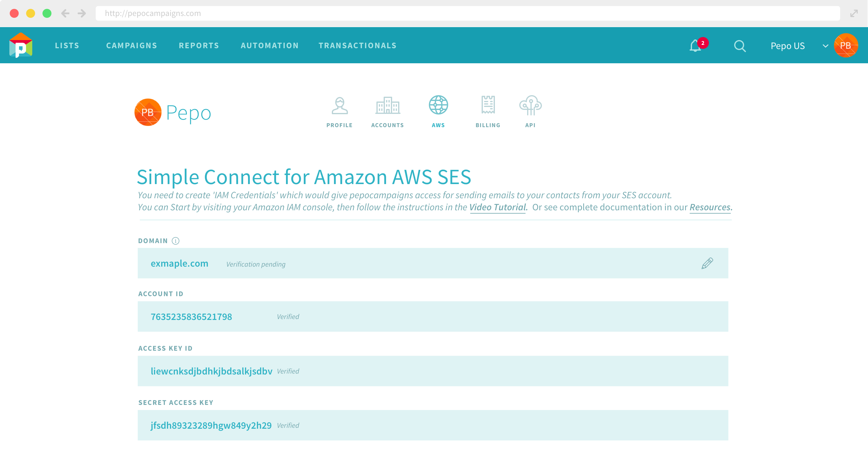Click the Pepo logo in navbar

pos(21,45)
